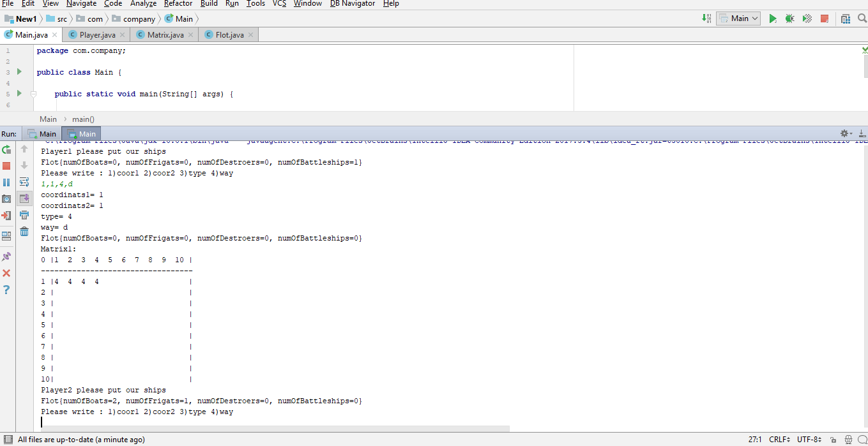Start debugging with the bug icon

tap(789, 19)
